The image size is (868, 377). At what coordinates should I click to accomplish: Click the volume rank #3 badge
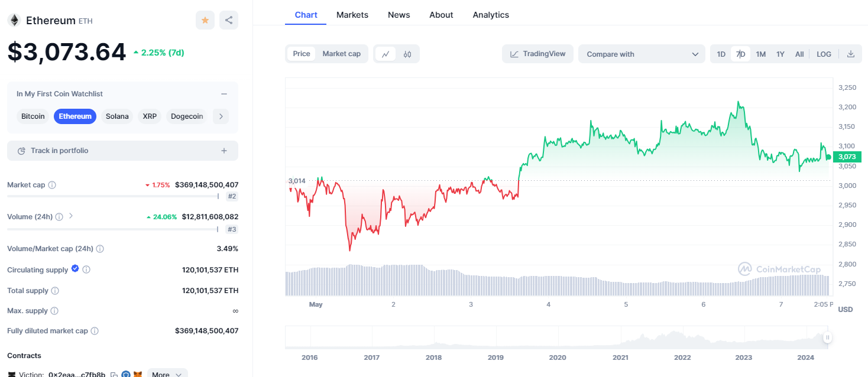click(232, 229)
